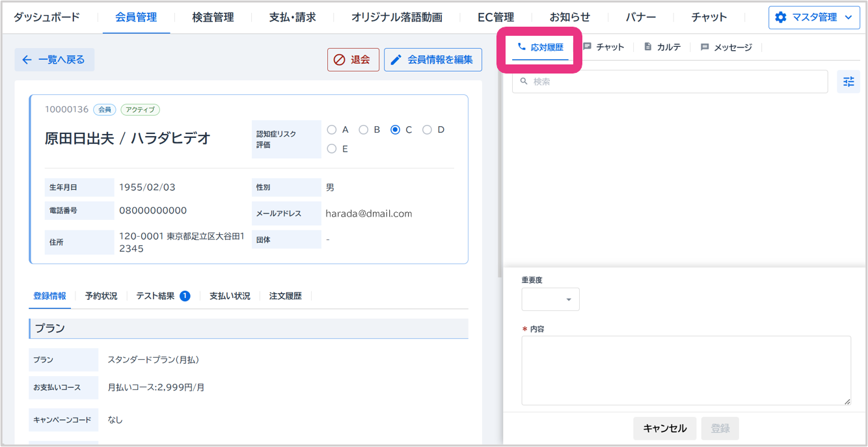Image resolution: width=868 pixels, height=447 pixels.
Task: Select dementia risk rating E
Action: tap(332, 149)
